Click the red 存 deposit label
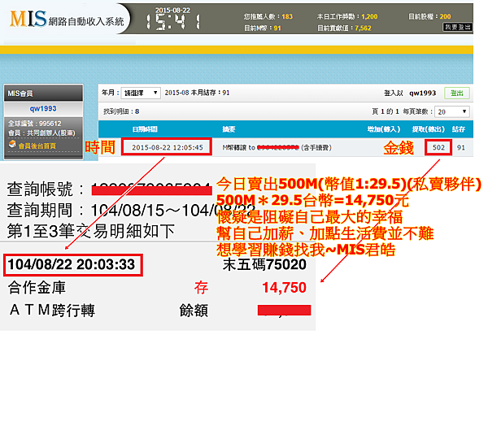Image resolution: width=488 pixels, height=448 pixels. [x=201, y=287]
